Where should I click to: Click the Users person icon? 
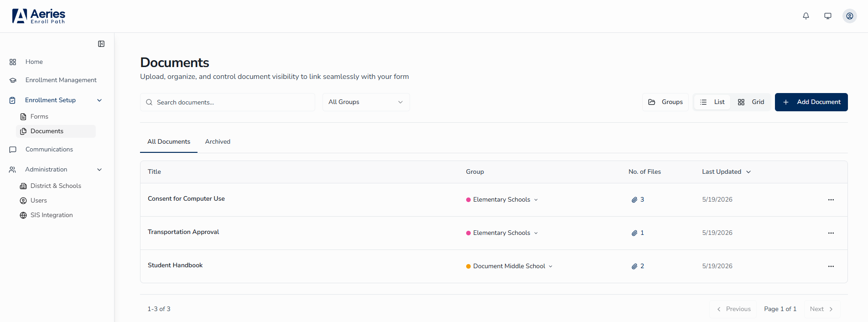(x=23, y=201)
